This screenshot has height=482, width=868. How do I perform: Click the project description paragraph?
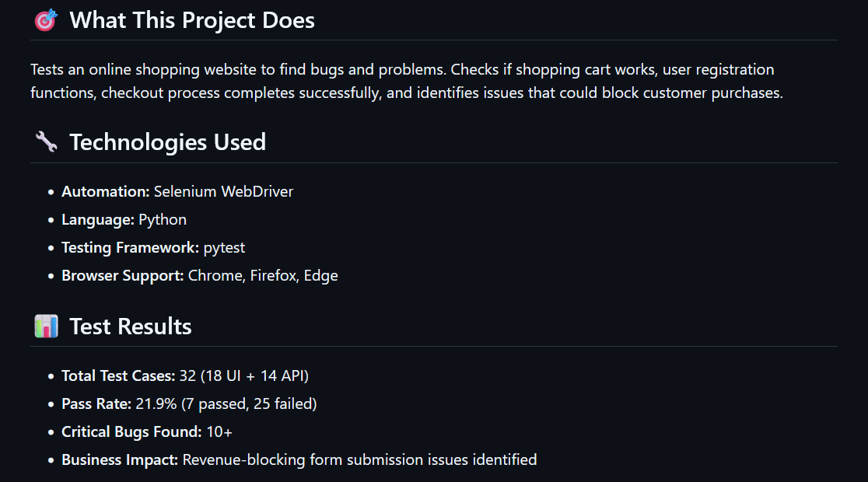pos(407,82)
